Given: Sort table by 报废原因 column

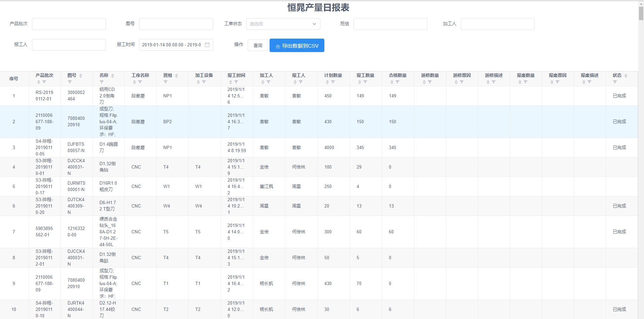Looking at the screenshot, I should (x=552, y=82).
